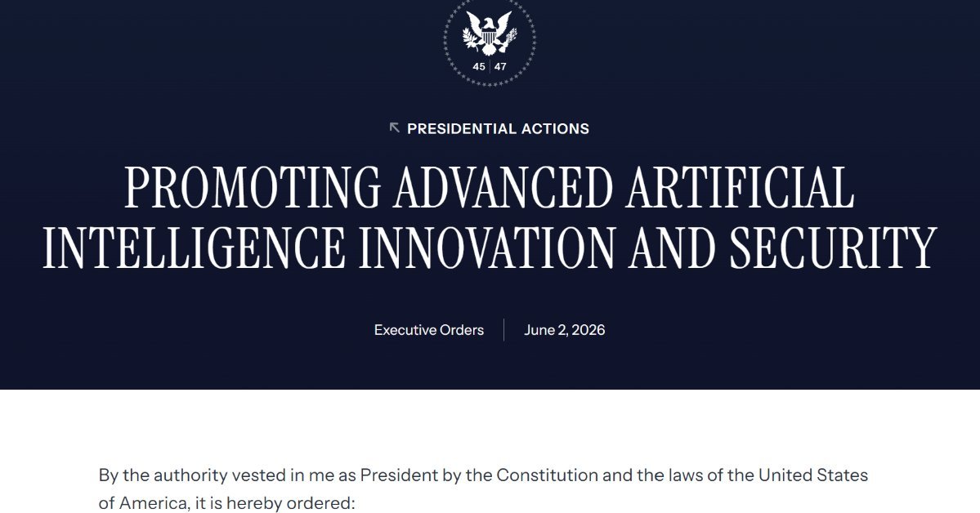
Task: Click the words United States in the paragraph
Action: (x=813, y=475)
